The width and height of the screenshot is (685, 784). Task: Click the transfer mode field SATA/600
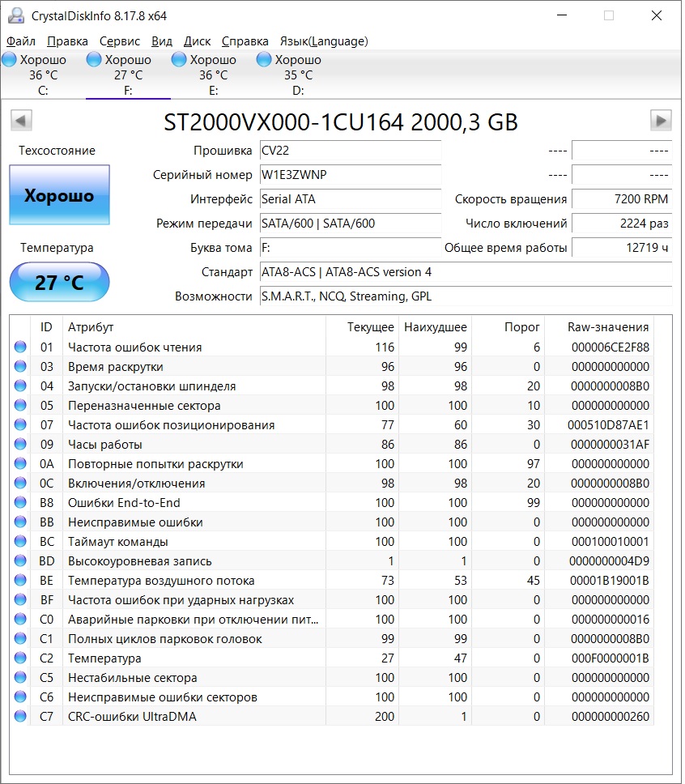351,223
